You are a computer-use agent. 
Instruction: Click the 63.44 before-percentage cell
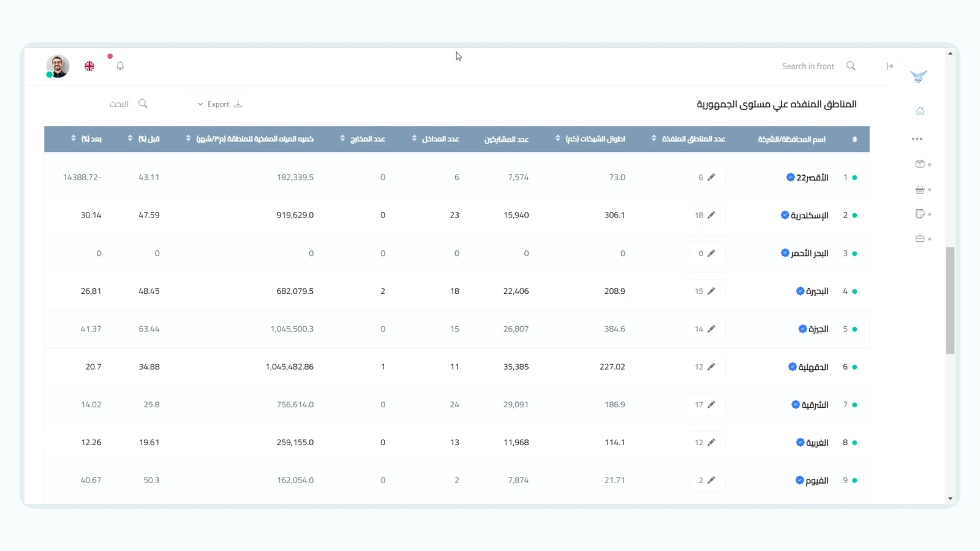(149, 329)
